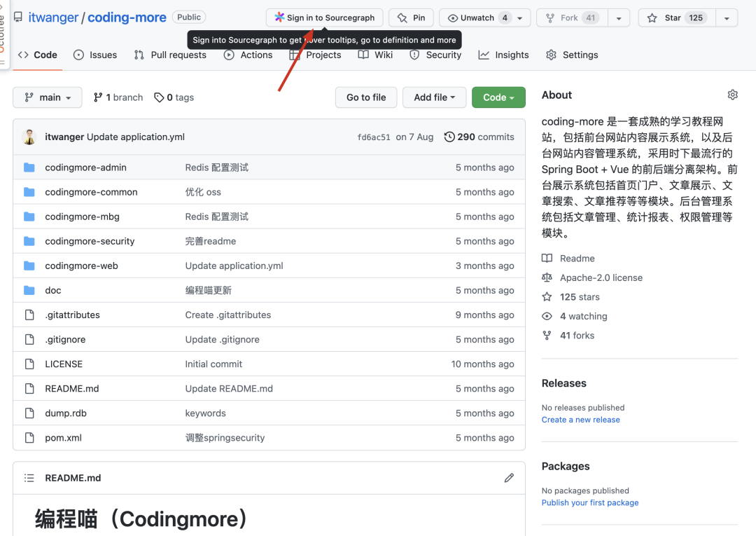
Task: Click the eye icon beside 4 watching
Action: [x=547, y=316]
